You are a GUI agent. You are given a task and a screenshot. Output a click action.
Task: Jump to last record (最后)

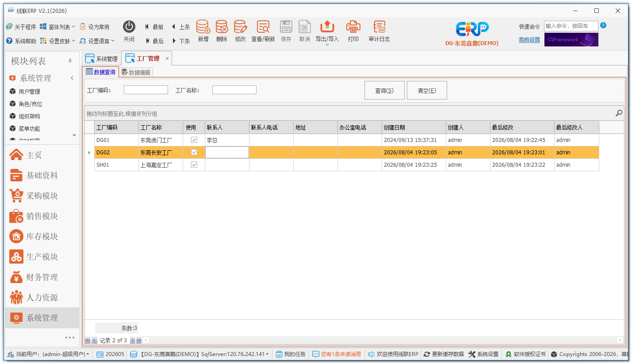154,41
